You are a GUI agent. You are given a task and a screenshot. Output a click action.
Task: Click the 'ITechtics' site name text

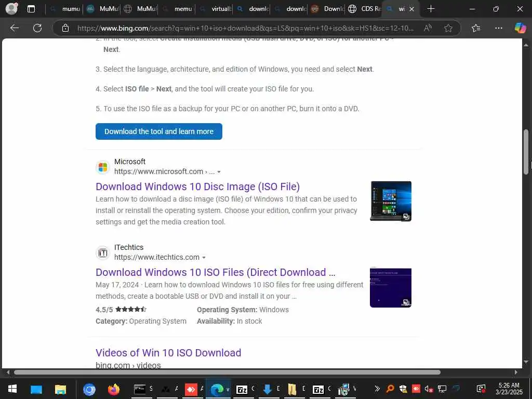(129, 247)
